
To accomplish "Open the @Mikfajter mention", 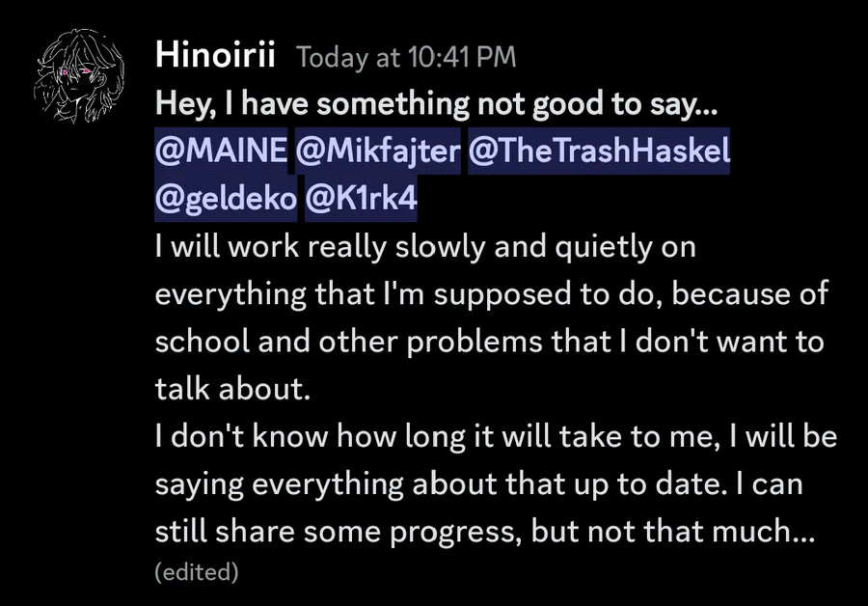I will pyautogui.click(x=378, y=151).
